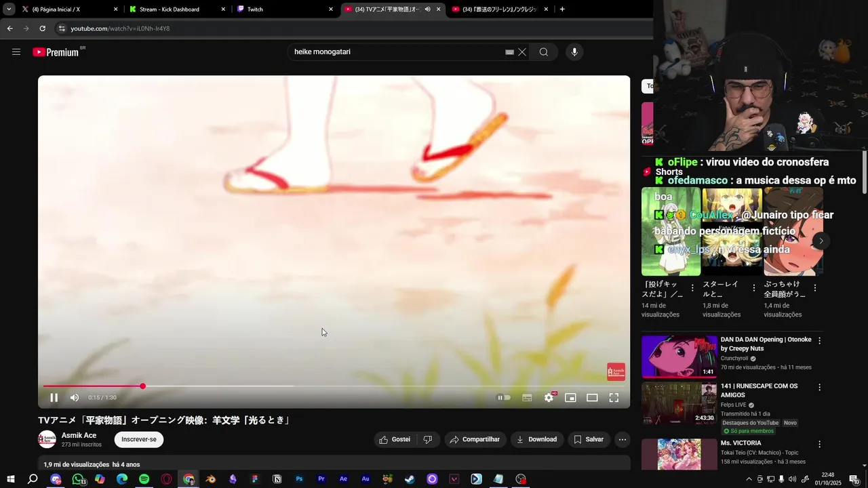
Task: Open the Asmik Ace channel name link
Action: [79, 435]
